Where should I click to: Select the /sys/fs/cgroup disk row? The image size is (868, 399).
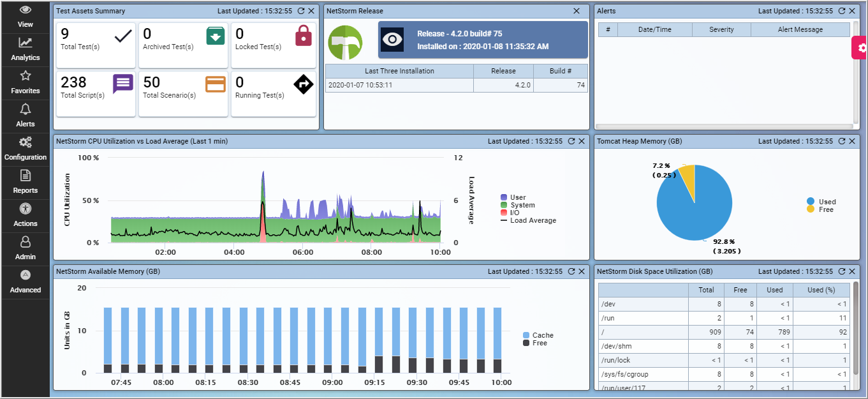click(724, 374)
